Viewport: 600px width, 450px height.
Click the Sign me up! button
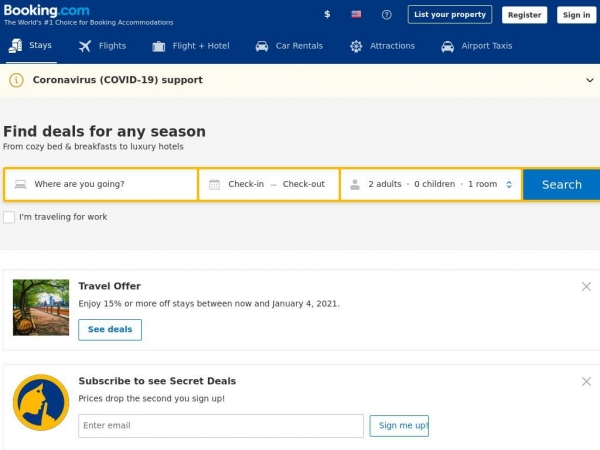(399, 426)
